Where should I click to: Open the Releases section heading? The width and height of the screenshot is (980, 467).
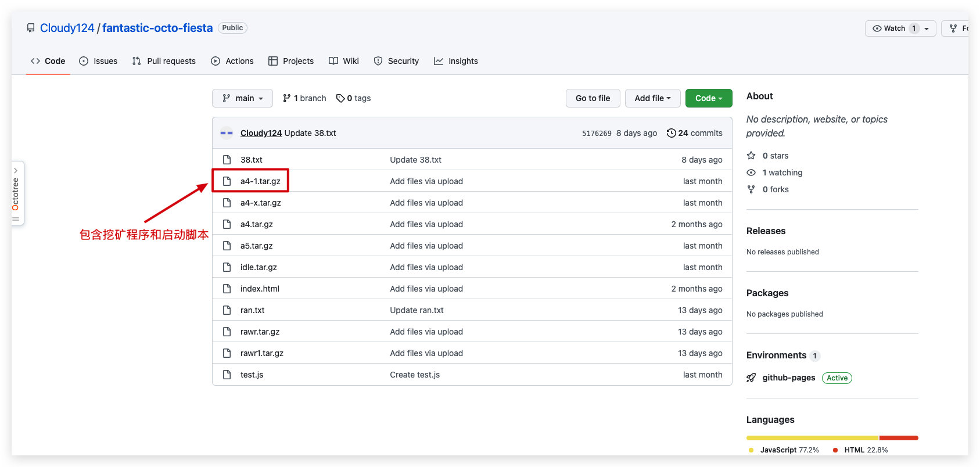coord(766,231)
